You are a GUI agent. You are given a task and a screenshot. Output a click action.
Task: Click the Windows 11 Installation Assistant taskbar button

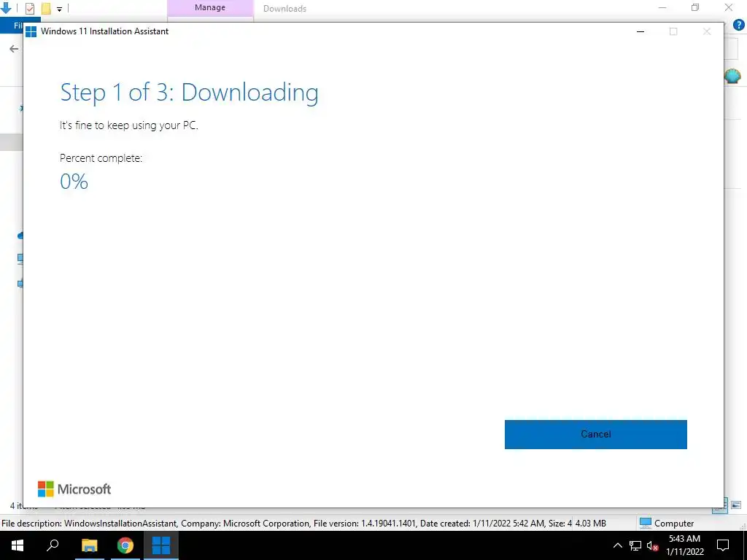pos(161,545)
